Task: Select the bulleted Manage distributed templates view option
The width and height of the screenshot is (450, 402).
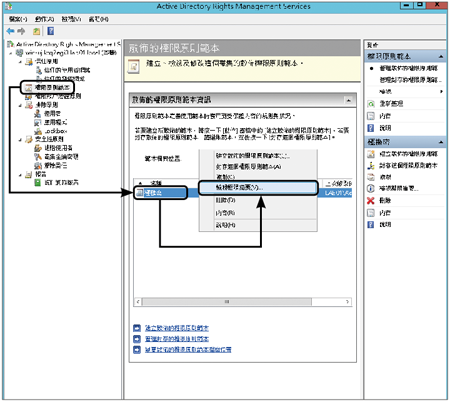Action: coord(408,68)
